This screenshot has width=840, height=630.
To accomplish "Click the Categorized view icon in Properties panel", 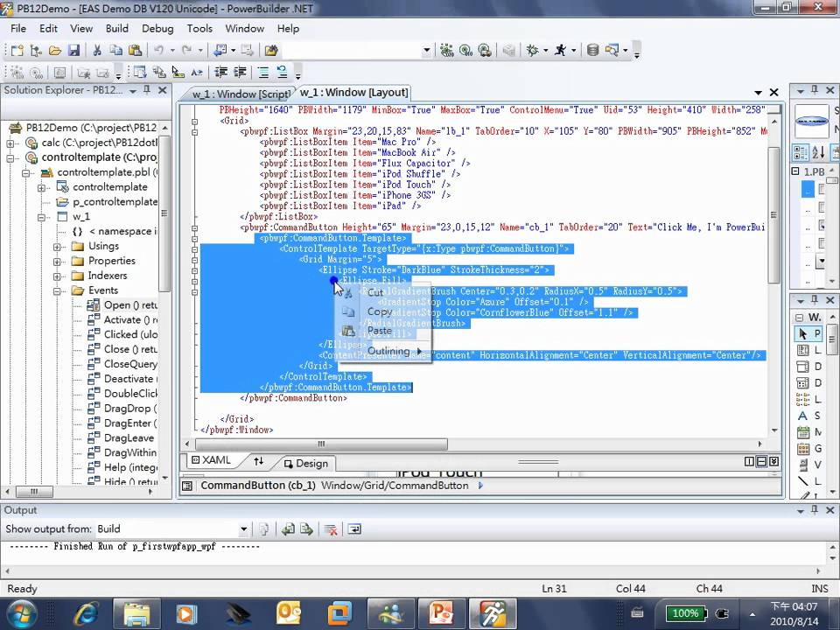I will (801, 152).
